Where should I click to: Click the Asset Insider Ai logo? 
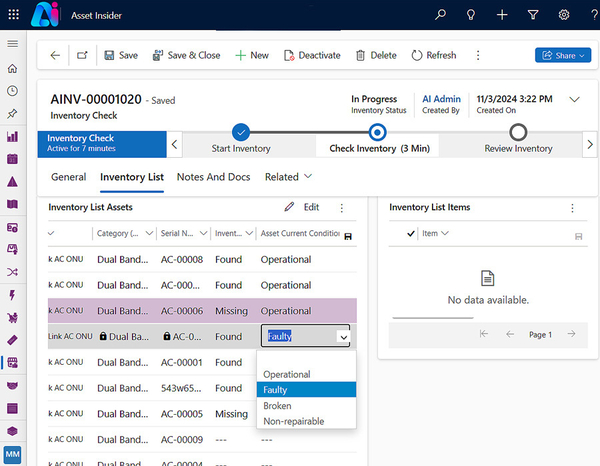[45, 15]
